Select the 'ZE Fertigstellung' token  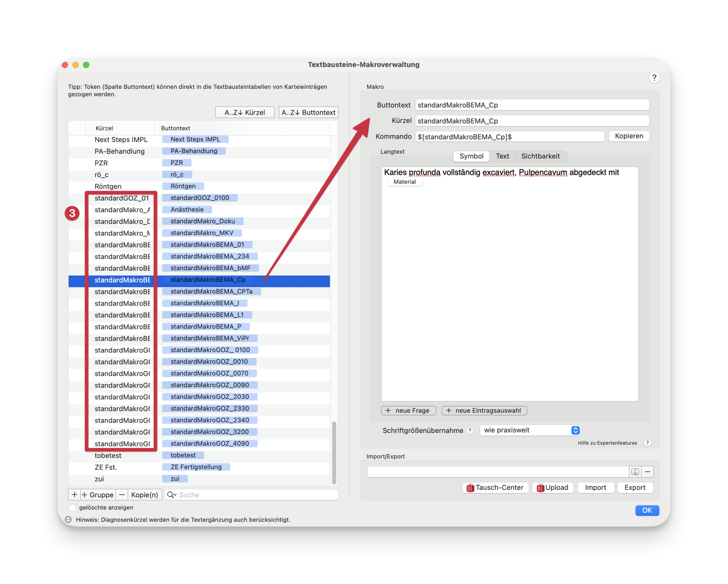[x=196, y=467]
